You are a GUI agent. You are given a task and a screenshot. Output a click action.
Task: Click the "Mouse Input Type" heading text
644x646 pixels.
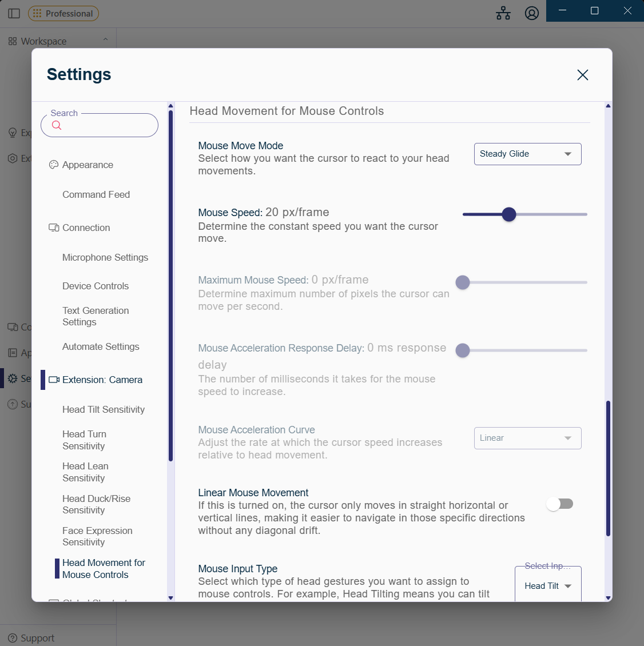[238, 569]
